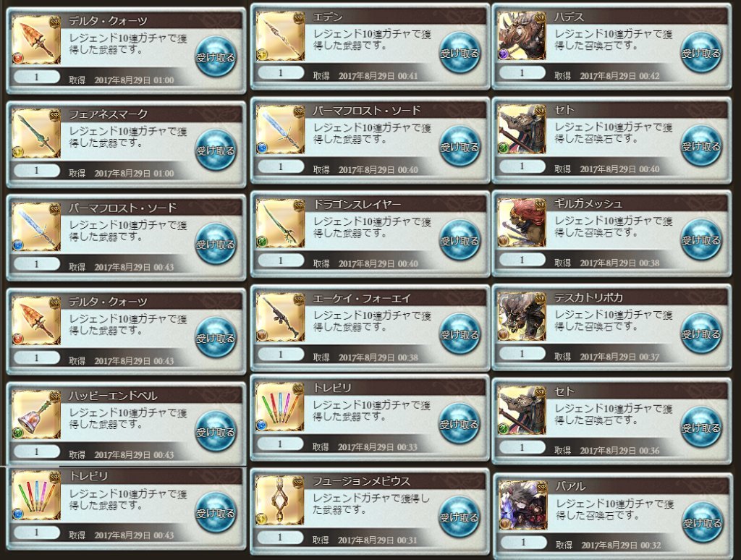Viewport: 741px width, 560px height.
Task: Click the Eden quantity field
Action: [x=281, y=73]
